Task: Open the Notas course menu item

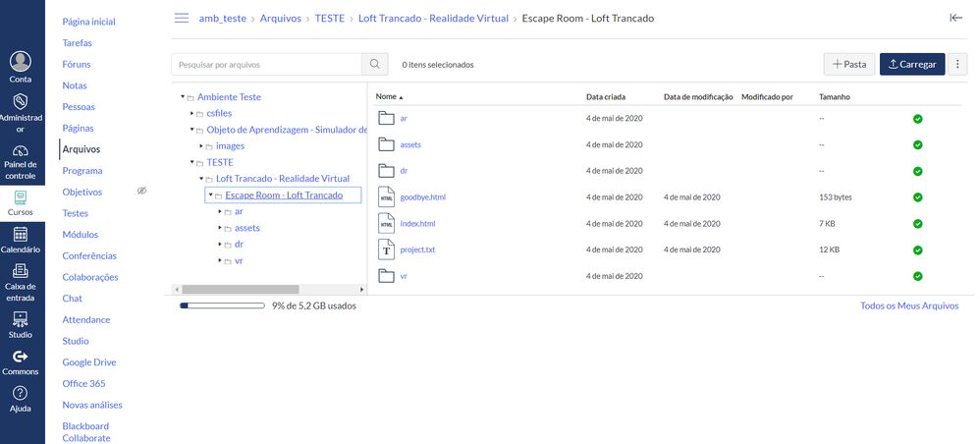Action: point(75,85)
